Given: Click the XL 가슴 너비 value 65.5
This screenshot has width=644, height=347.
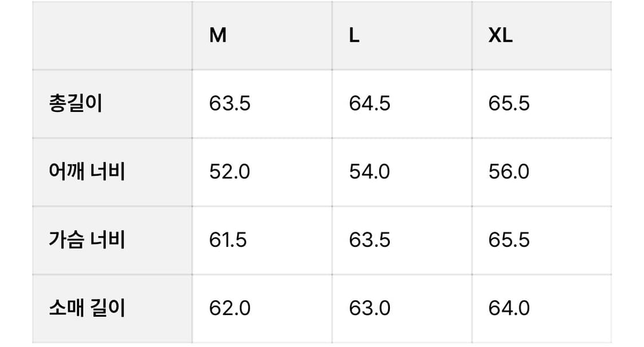Looking at the screenshot, I should tap(509, 240).
